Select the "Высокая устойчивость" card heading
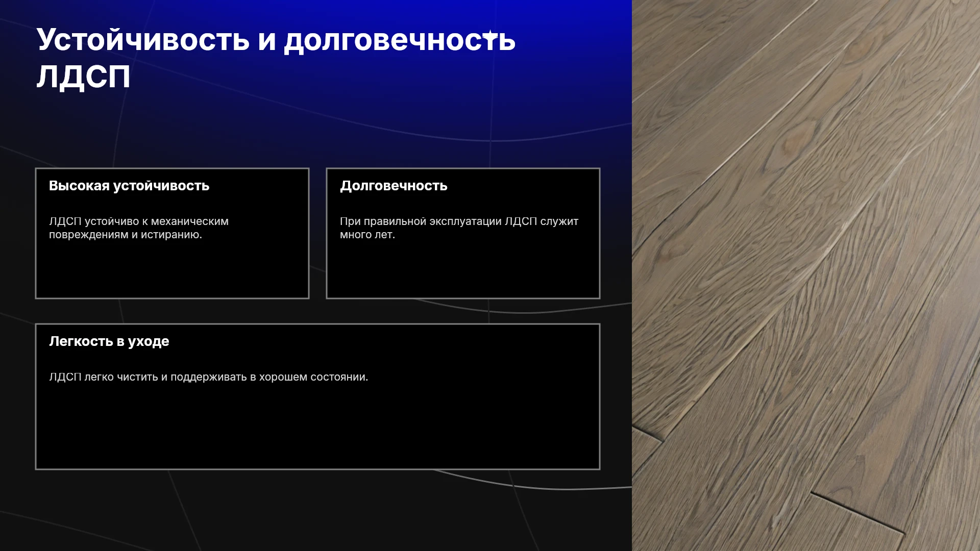The height and width of the screenshot is (551, 980). [129, 186]
